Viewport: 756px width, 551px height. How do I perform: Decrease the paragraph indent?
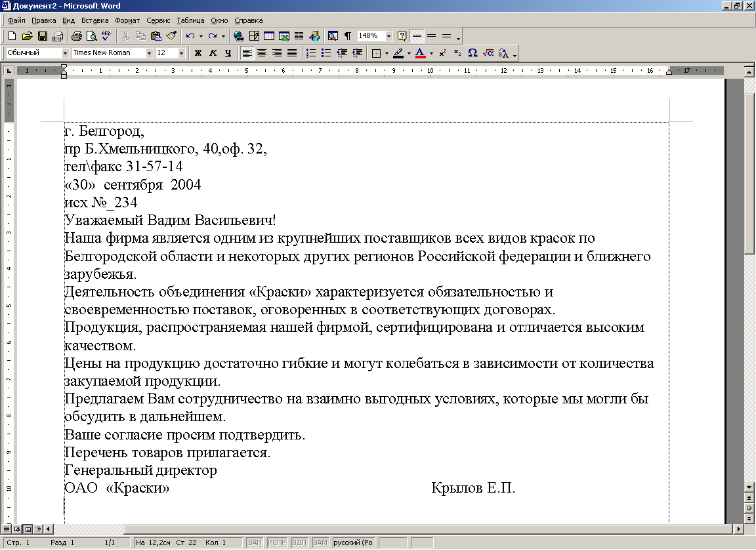coord(342,53)
